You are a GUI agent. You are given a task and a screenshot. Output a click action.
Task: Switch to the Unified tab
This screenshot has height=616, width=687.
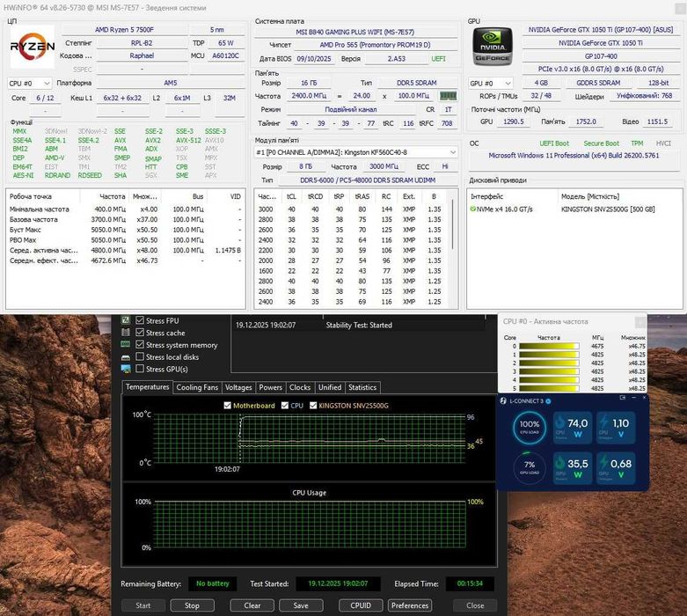point(330,387)
